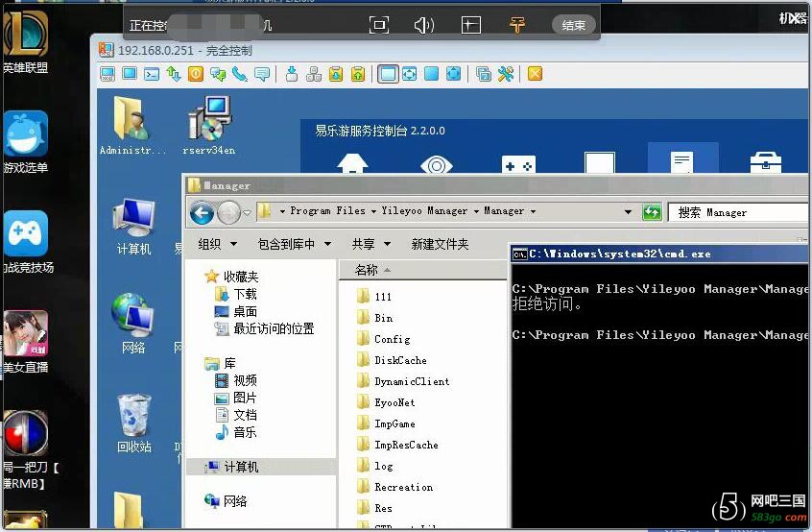Click fullscreen frame icon in top control bar
The image size is (812, 532).
pyautogui.click(x=379, y=25)
